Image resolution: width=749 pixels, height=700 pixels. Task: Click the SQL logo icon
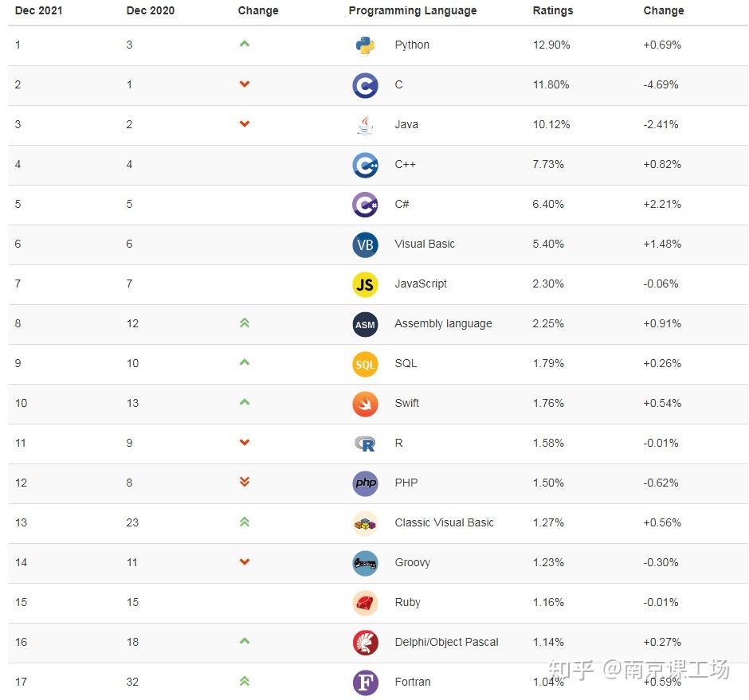tap(366, 364)
